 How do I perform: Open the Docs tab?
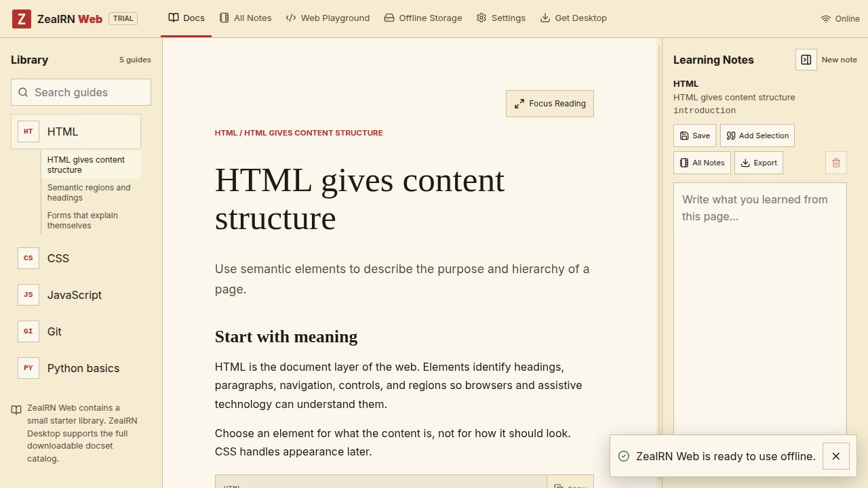[x=186, y=18]
